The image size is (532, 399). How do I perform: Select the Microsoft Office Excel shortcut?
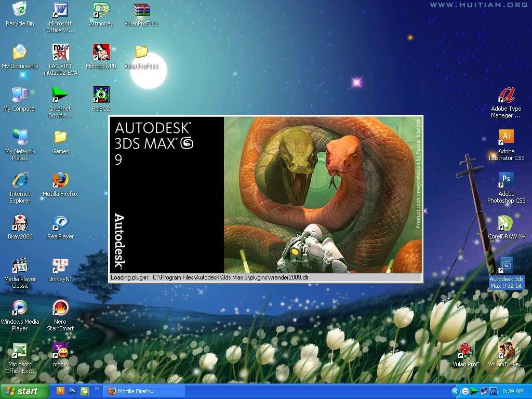pos(20,358)
